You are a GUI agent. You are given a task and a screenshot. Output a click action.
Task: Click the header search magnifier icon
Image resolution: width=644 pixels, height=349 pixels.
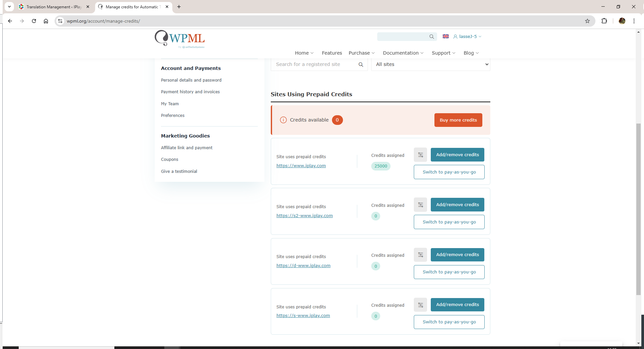pos(431,37)
